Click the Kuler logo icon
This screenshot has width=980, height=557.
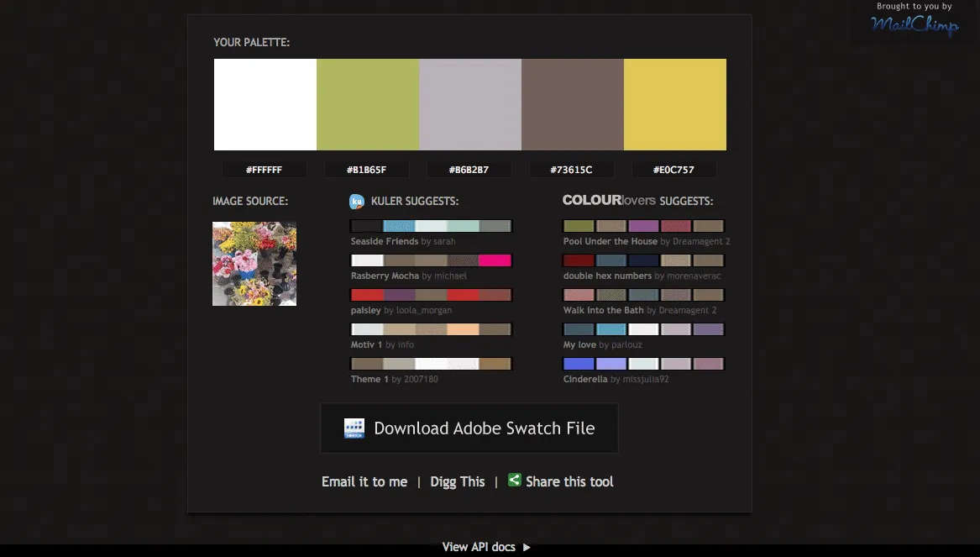coord(357,202)
